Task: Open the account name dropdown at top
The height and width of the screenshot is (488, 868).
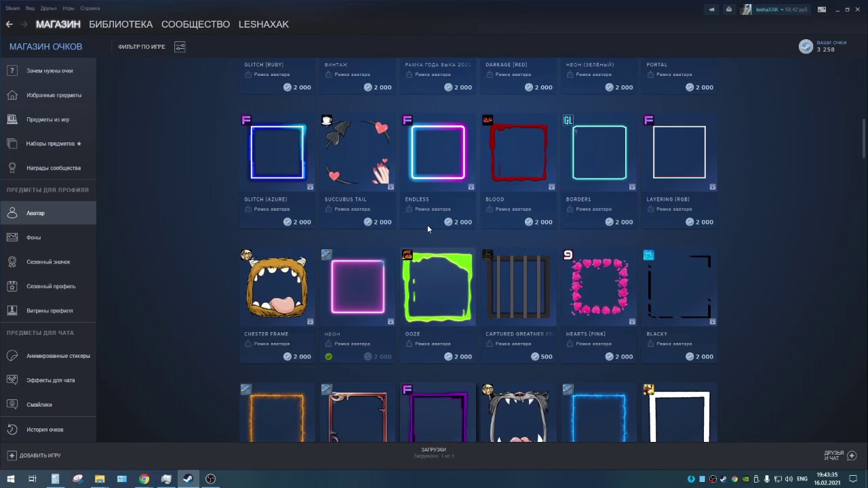Action: (x=781, y=9)
